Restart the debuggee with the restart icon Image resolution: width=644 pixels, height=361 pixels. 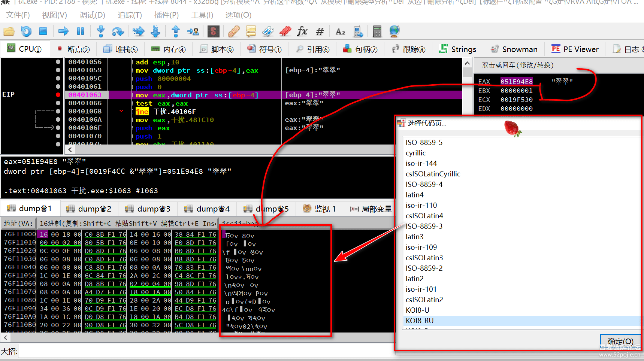tap(26, 31)
